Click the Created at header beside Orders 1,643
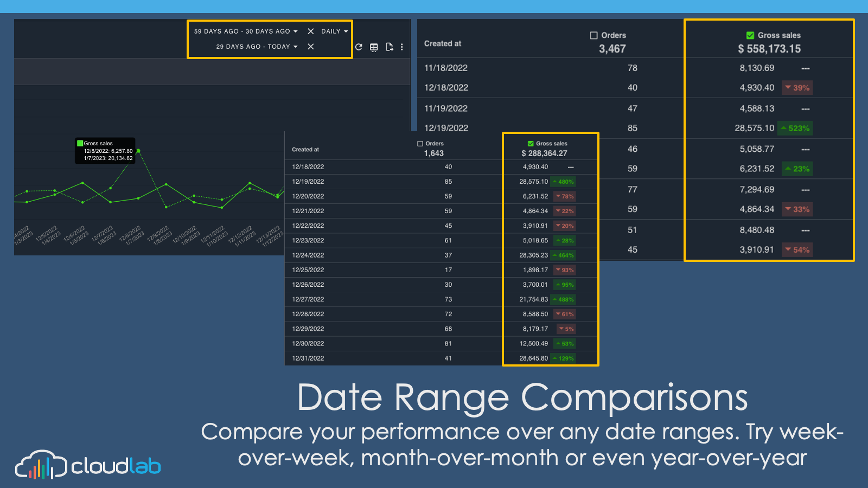 (x=305, y=150)
